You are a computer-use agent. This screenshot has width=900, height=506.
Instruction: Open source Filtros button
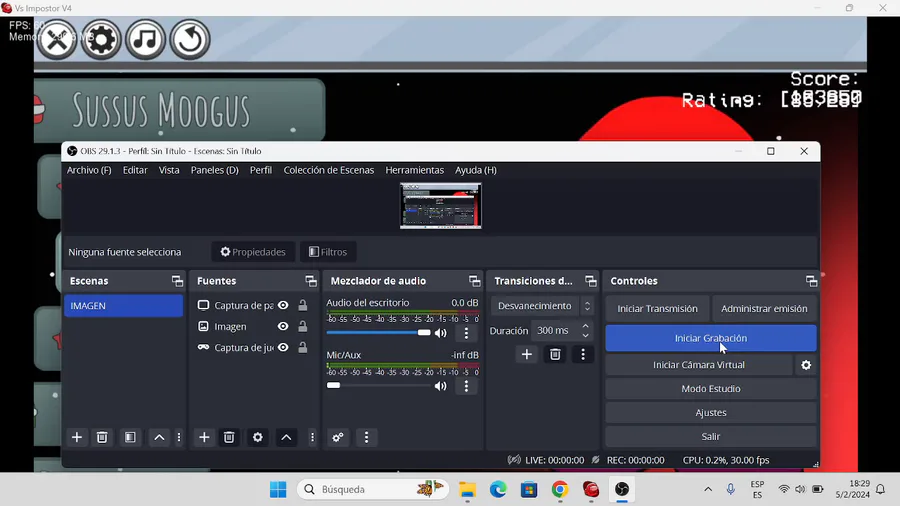(x=328, y=252)
